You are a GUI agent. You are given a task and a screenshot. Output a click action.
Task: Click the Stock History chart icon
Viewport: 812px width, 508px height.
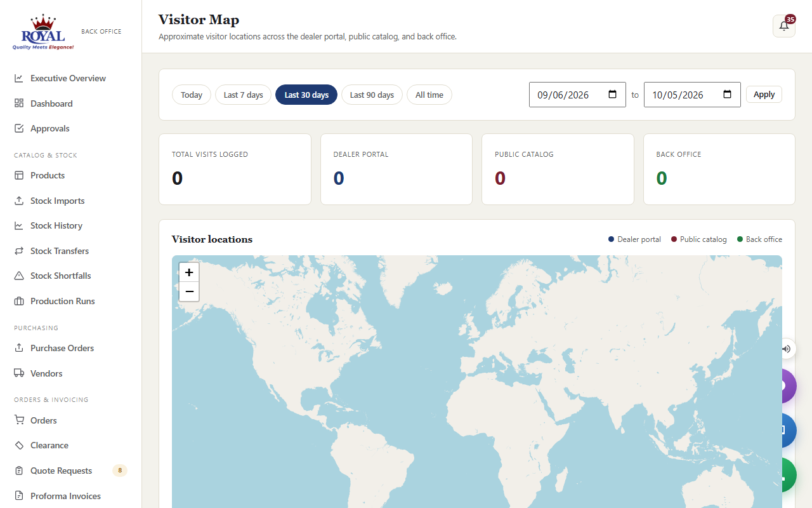[19, 225]
